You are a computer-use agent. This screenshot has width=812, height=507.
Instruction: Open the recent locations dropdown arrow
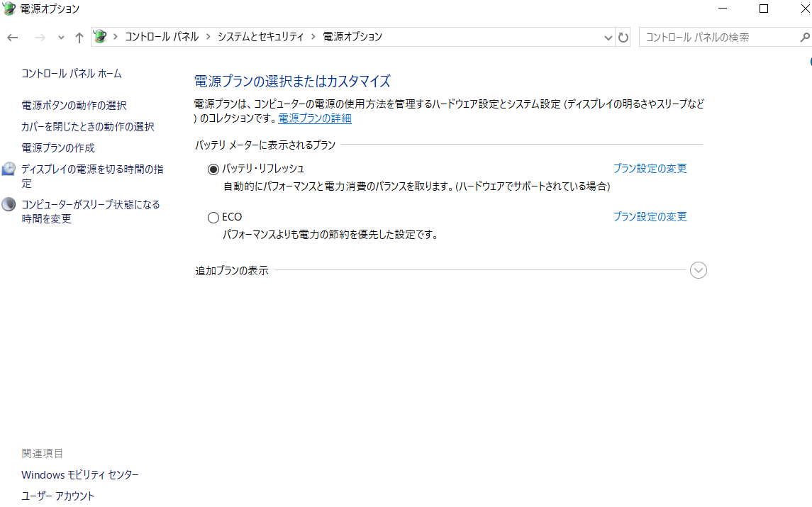pos(61,38)
